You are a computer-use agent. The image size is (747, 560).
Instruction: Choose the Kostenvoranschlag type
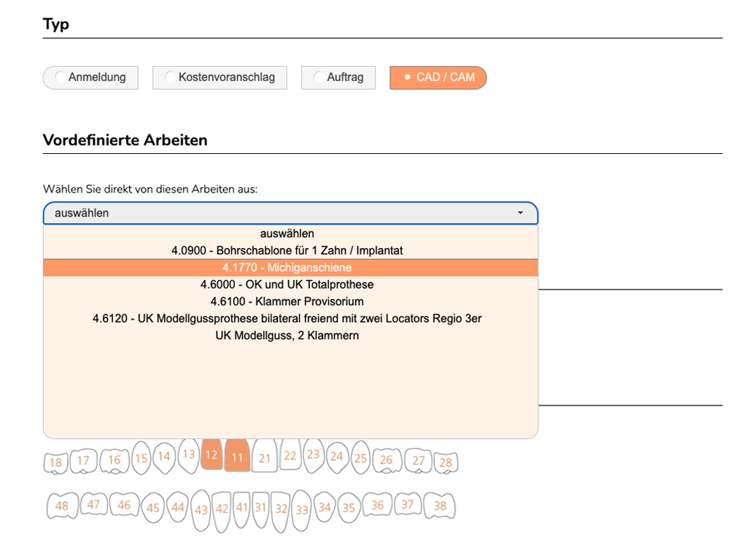[220, 77]
